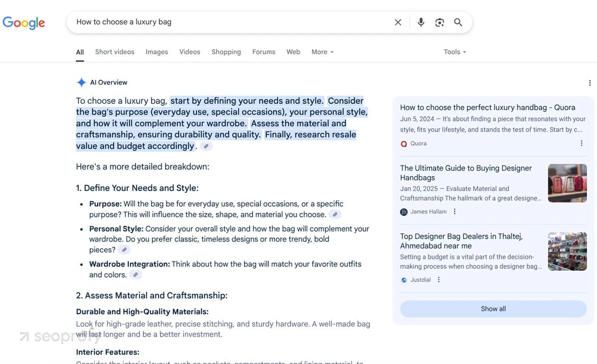The image size is (597, 364).
Task: Click inside the search box text field
Action: [x=228, y=22]
